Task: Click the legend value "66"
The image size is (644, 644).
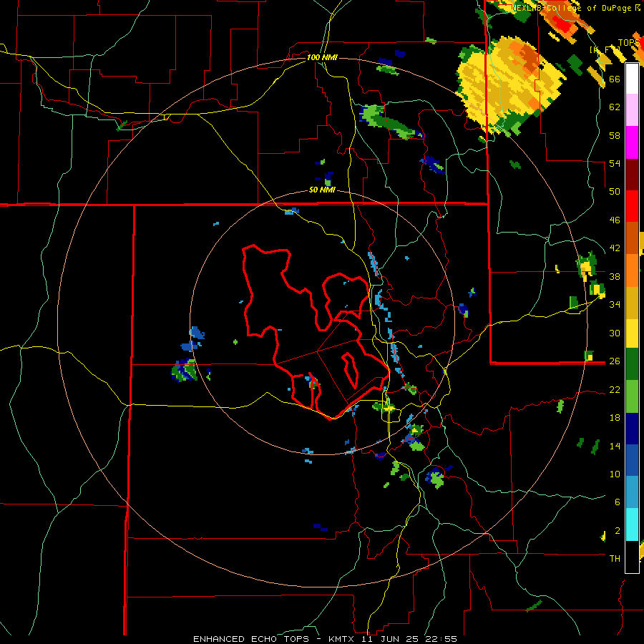Action: pyautogui.click(x=615, y=79)
